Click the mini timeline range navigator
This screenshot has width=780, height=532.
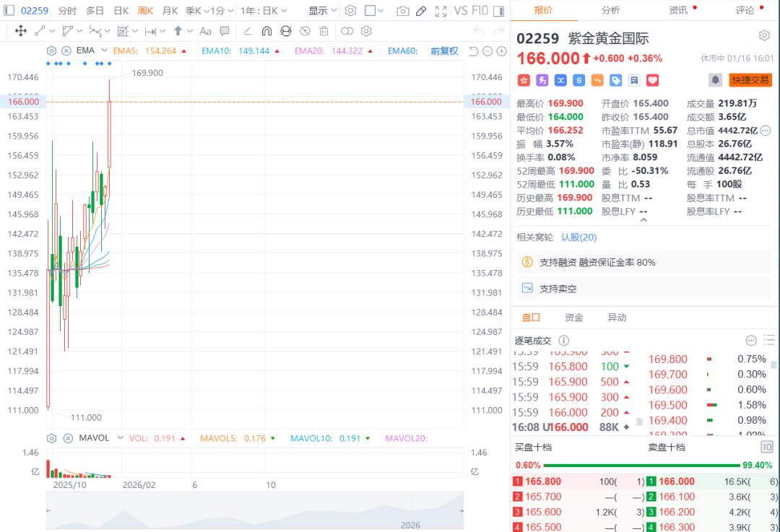click(255, 510)
